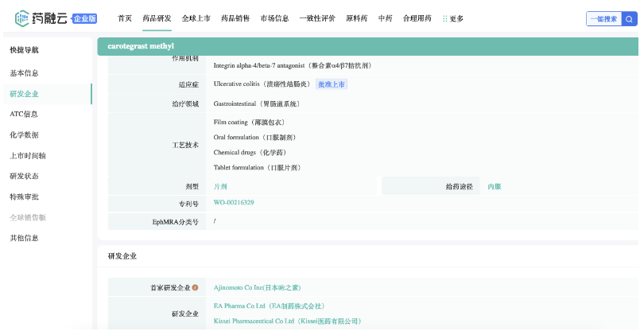Go to 上市时间轴 sidebar section

27,156
